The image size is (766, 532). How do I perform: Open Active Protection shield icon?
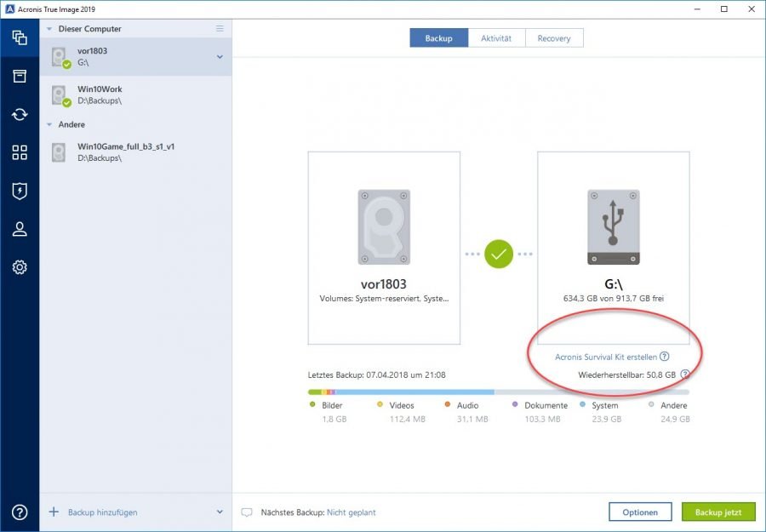pos(19,191)
